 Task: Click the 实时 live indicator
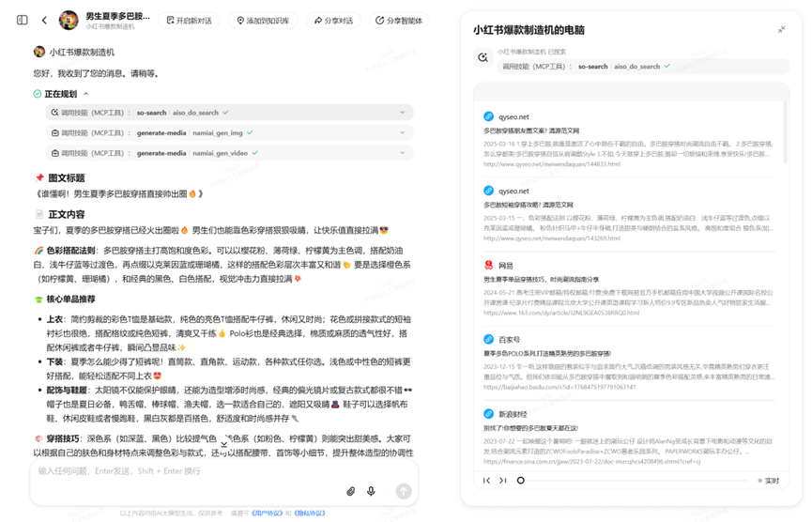[769, 481]
